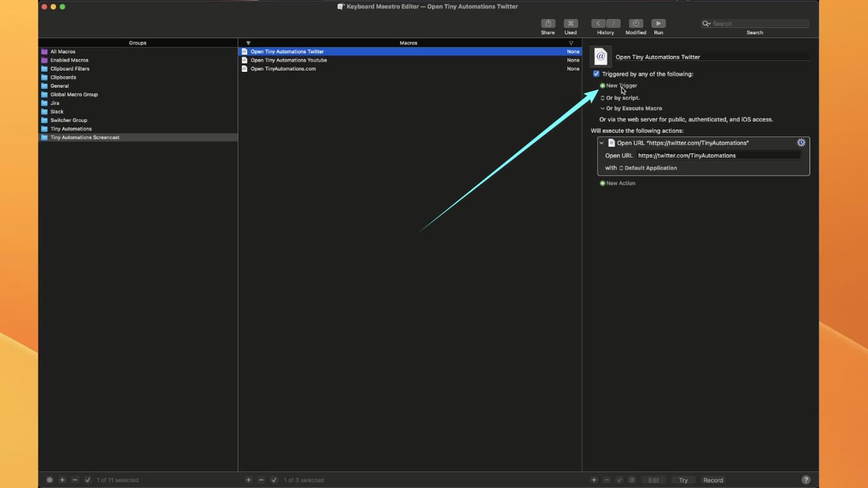Click the Modified clock toolbar icon
Viewport: 868px width, 488px height.
635,24
